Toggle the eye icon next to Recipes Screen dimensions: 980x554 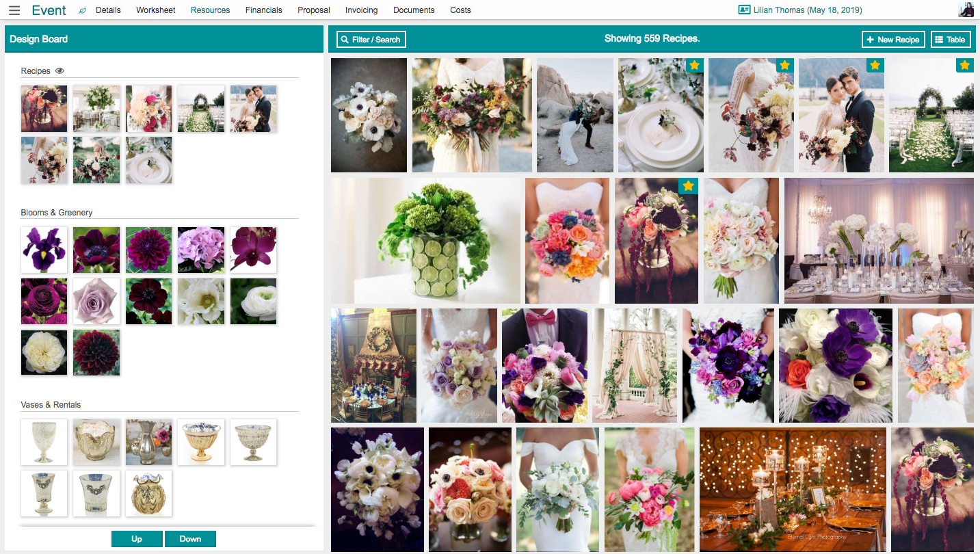click(x=59, y=70)
